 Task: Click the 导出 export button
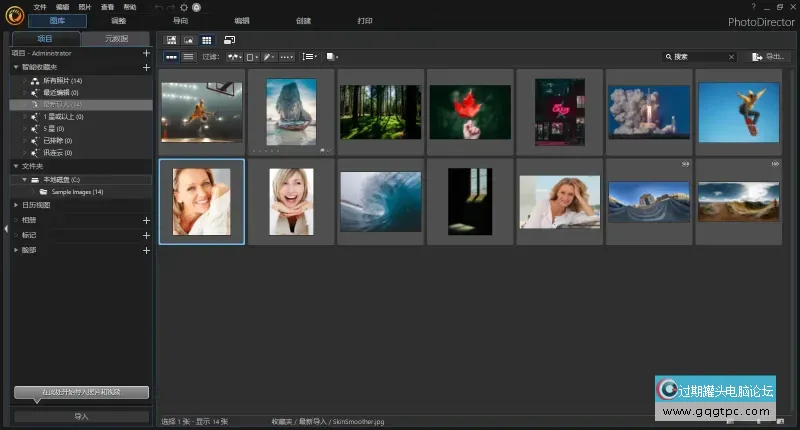tap(768, 57)
